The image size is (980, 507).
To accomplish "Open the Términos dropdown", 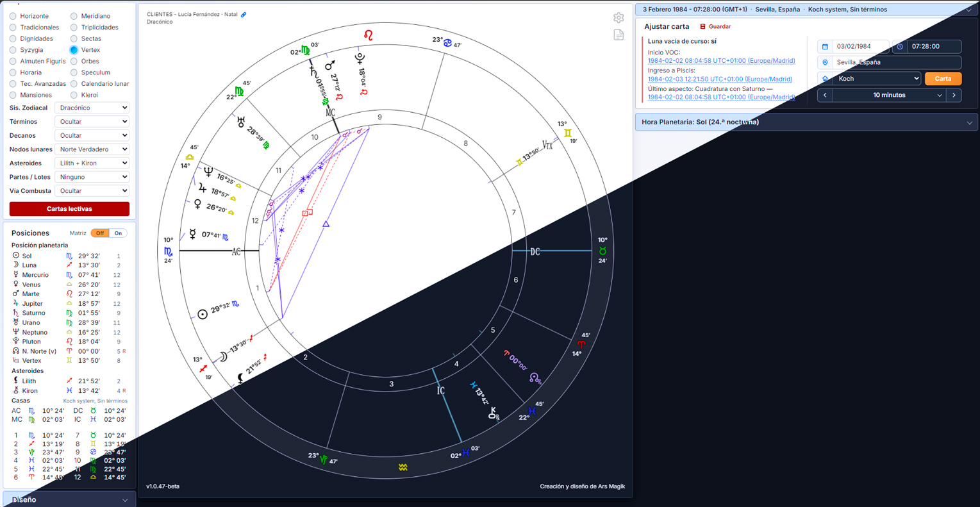I will point(92,122).
